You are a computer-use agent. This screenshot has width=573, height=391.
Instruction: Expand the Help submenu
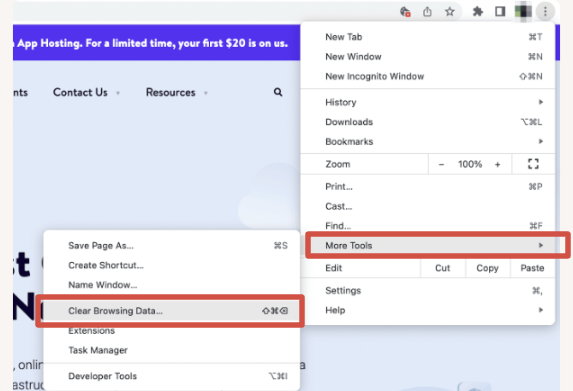coord(428,310)
